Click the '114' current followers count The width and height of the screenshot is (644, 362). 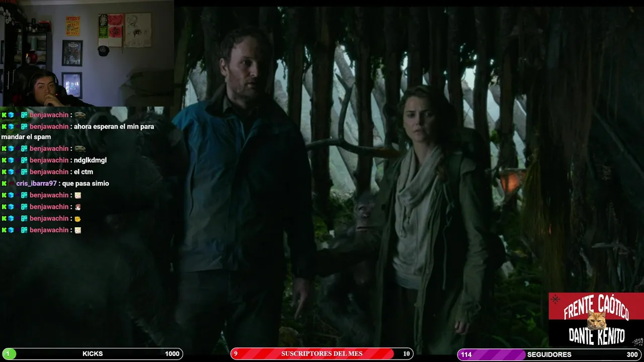pos(466,354)
